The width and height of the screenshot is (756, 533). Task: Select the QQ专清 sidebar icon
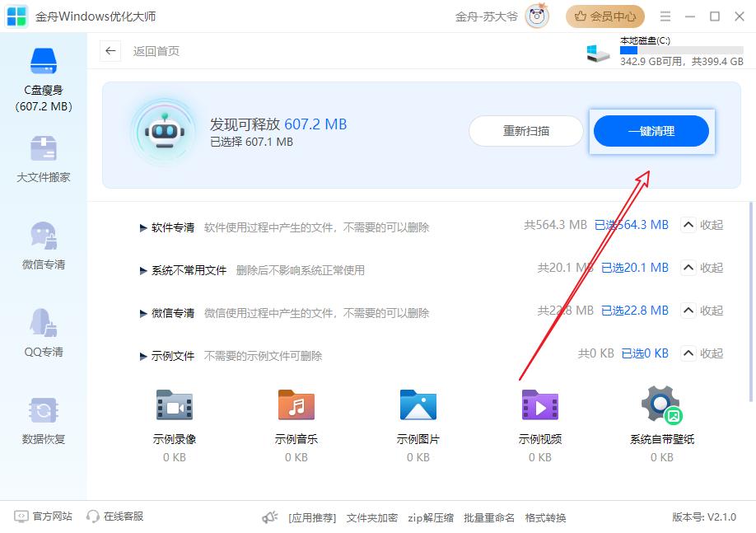coord(43,324)
